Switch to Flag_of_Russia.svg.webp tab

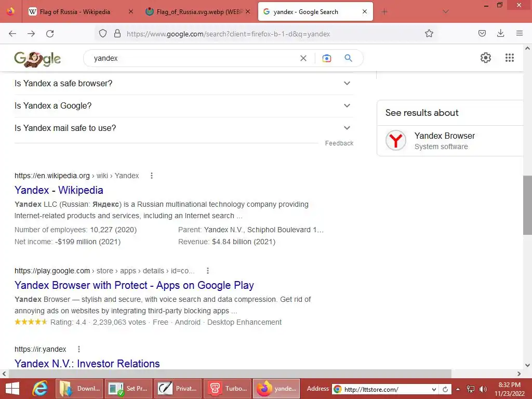click(198, 12)
